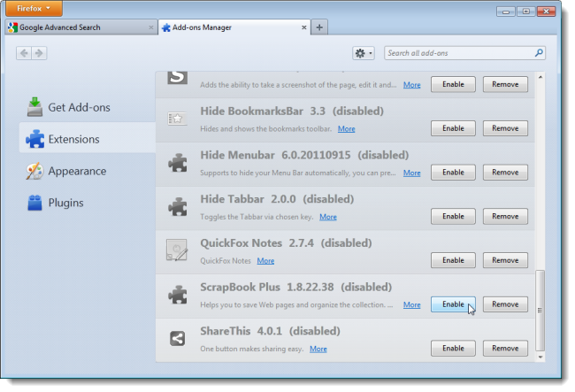This screenshot has width=575, height=392.
Task: Remove Hide Menubar extension
Action: [505, 173]
